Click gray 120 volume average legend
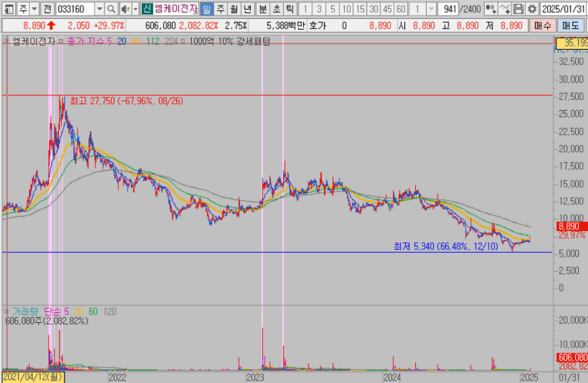This screenshot has width=588, height=383. (110, 311)
